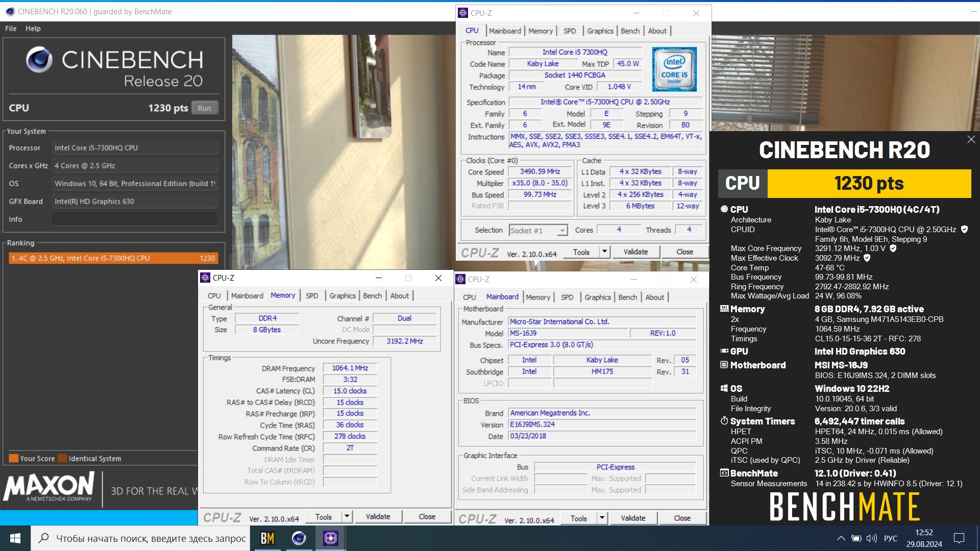980x551 pixels.
Task: Show hidden system tray icons
Action: click(x=841, y=538)
